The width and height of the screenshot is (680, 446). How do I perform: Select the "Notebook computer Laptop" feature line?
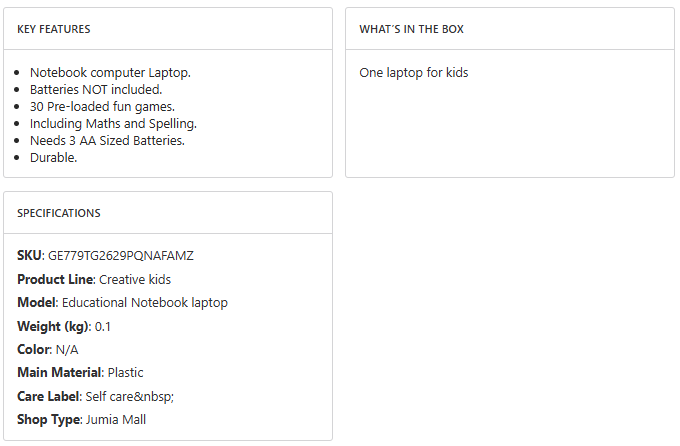tap(110, 73)
